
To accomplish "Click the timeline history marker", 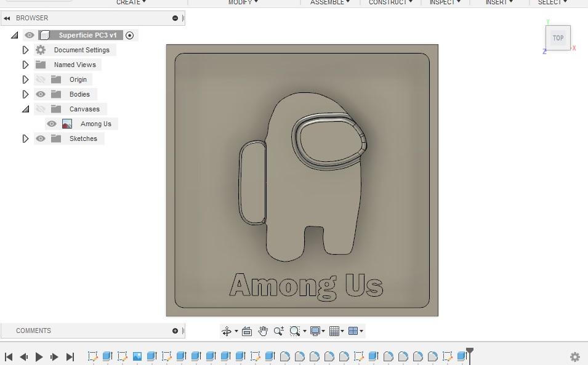I will (x=470, y=355).
